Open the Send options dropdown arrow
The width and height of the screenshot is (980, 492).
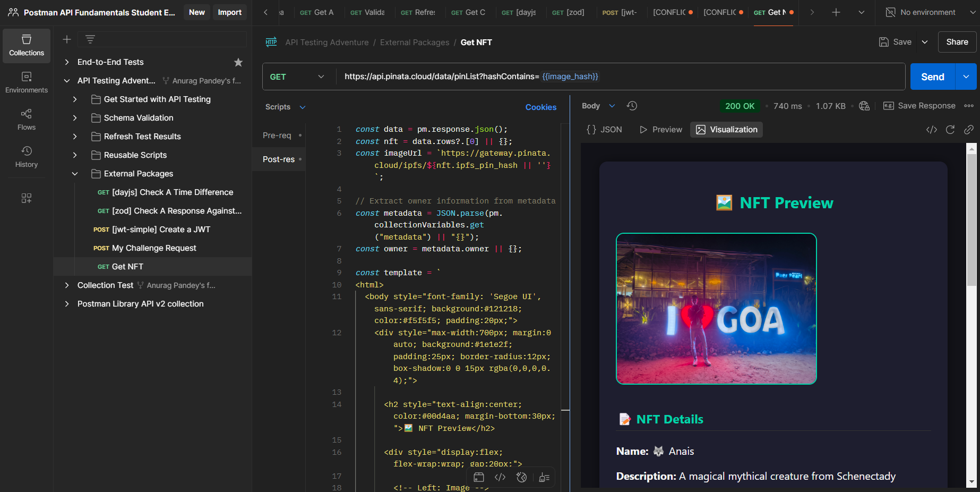pyautogui.click(x=966, y=77)
